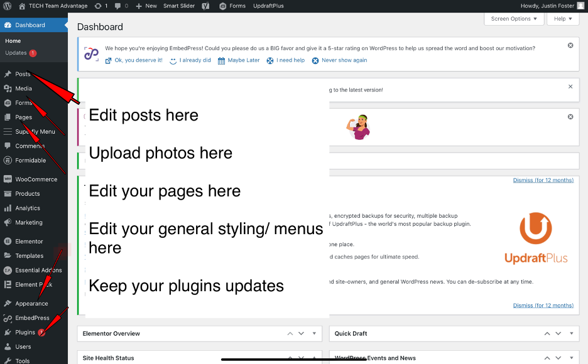
Task: Move Elementor Overview panel down
Action: point(301,334)
